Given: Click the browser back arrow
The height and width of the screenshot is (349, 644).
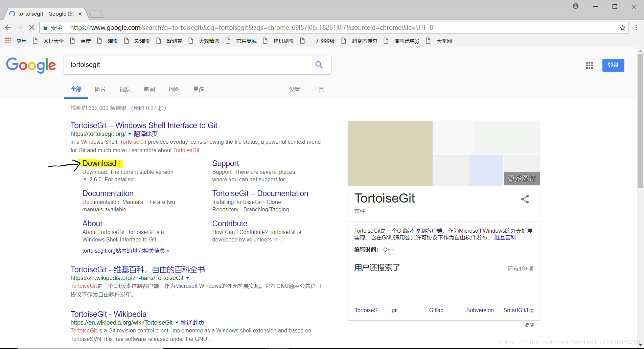Looking at the screenshot, I should coord(8,27).
